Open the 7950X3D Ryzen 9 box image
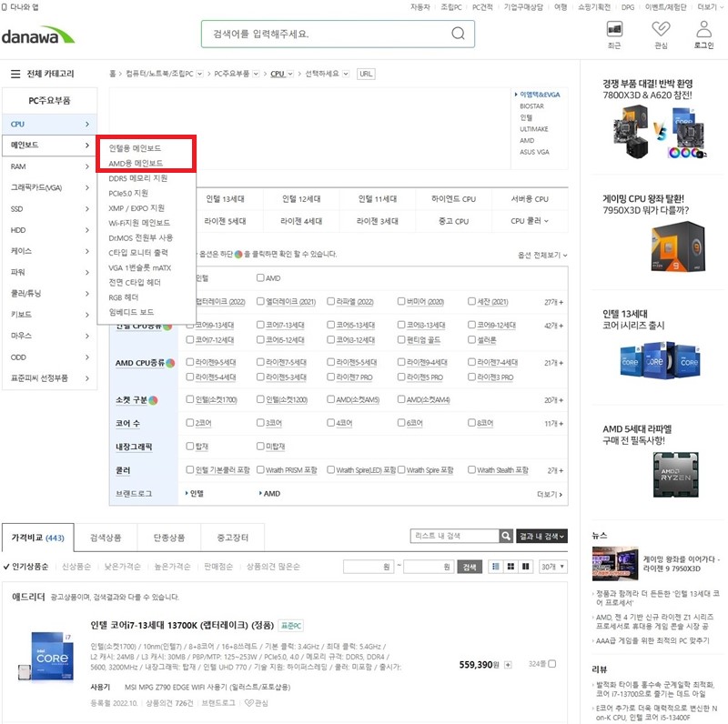 click(677, 246)
